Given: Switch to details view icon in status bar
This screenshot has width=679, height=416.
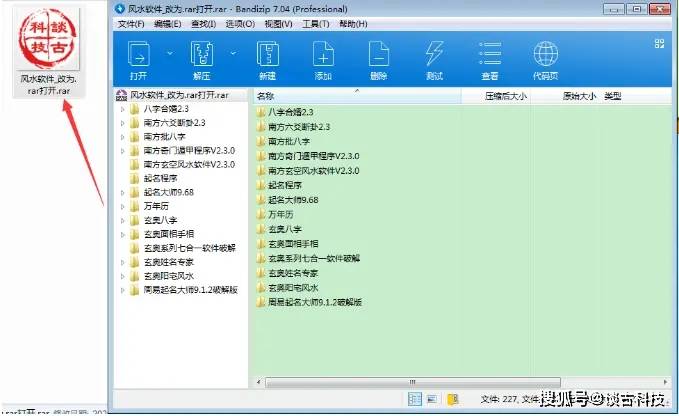Looking at the screenshot, I should 414,399.
